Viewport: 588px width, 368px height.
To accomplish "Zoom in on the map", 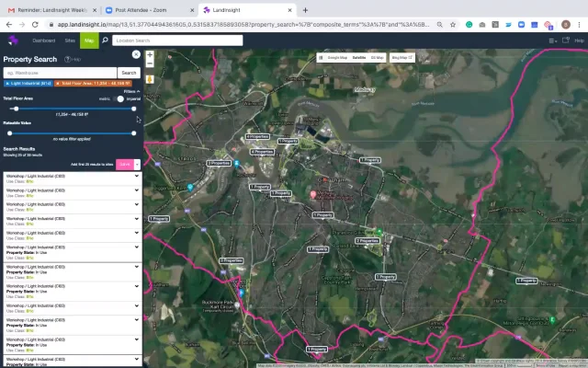I will 150,55.
